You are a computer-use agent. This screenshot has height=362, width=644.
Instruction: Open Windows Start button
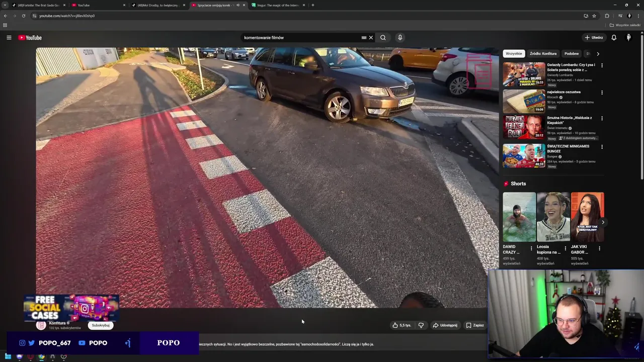click(8, 356)
